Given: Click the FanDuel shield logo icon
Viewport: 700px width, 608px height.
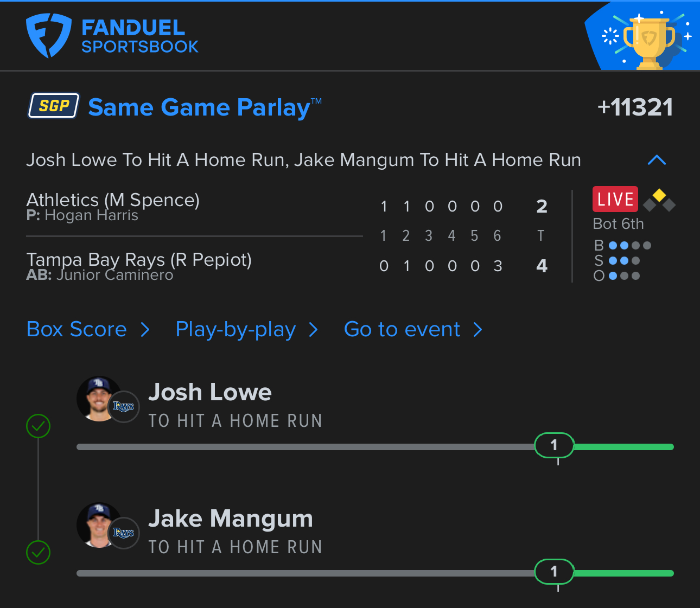Looking at the screenshot, I should (x=48, y=35).
